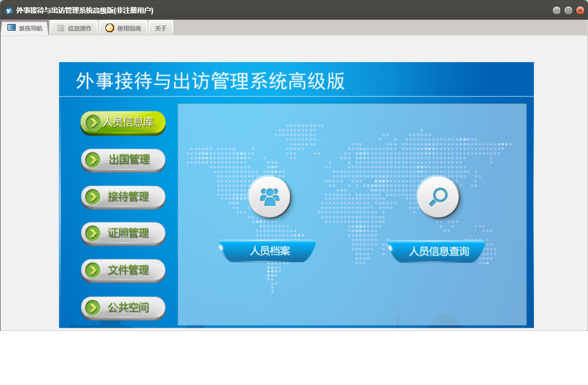Click the green arrow icon beside 公共空间
The image size is (588, 385).
pos(93,307)
